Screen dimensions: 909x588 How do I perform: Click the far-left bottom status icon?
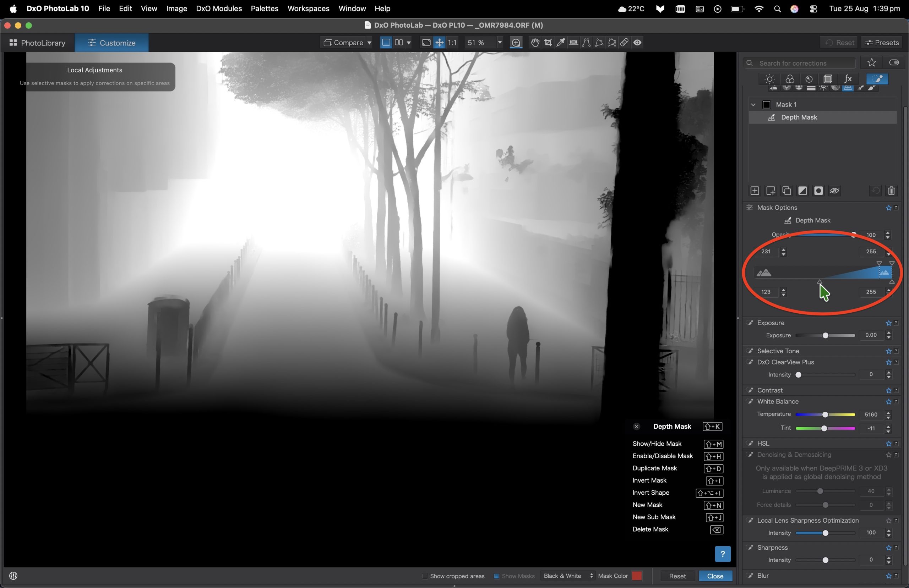click(13, 576)
